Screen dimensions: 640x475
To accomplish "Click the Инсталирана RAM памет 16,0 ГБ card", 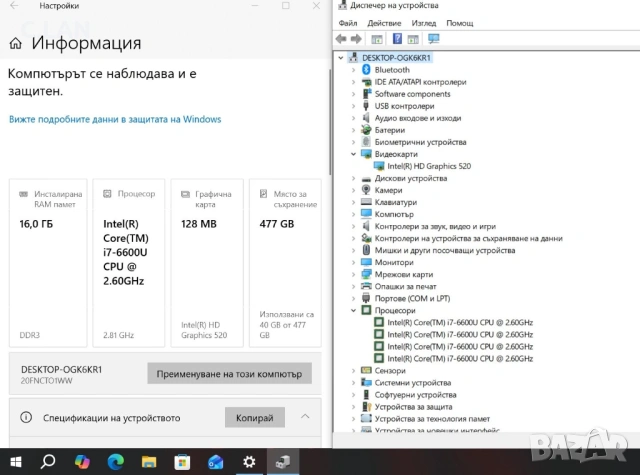I will [48, 263].
